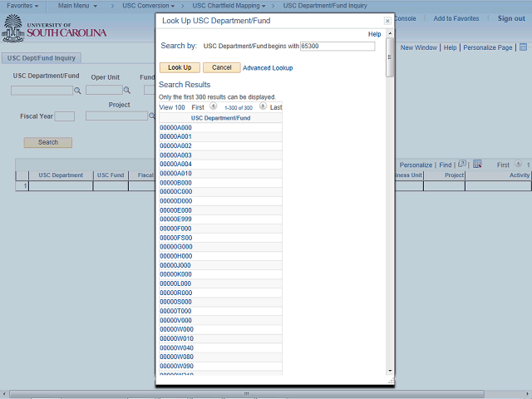This screenshot has height=399, width=532.
Task: Click the Look Up button
Action: click(x=180, y=67)
